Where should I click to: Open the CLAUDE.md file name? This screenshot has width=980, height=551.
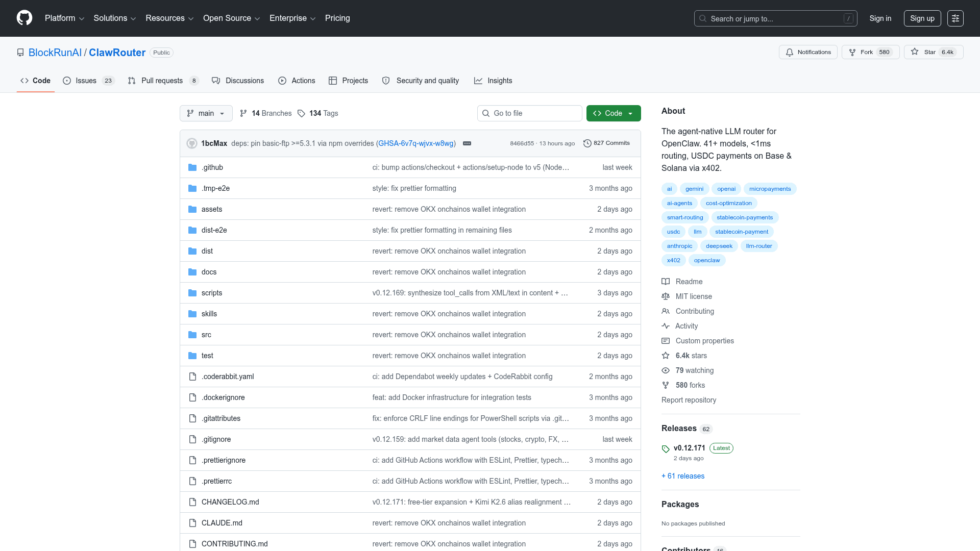222,523
